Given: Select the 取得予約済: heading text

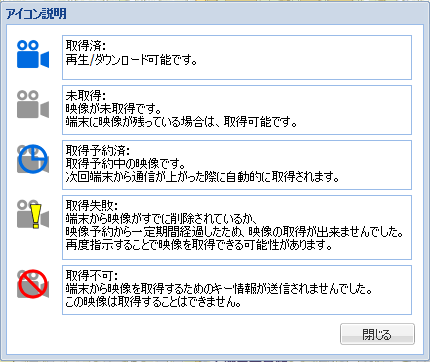Looking at the screenshot, I should coord(98,151).
